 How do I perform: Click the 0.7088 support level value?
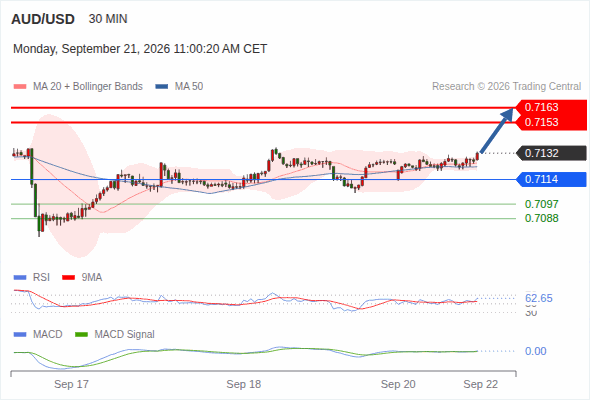coord(541,218)
